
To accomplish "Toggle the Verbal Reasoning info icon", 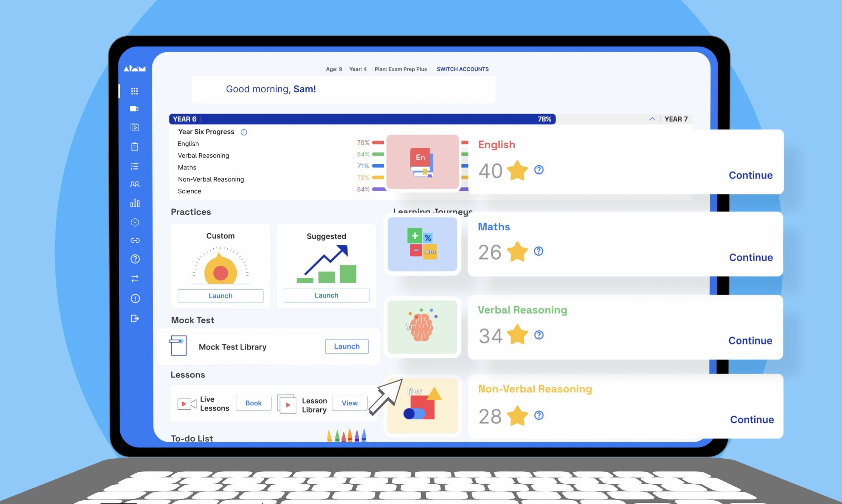I will point(538,335).
